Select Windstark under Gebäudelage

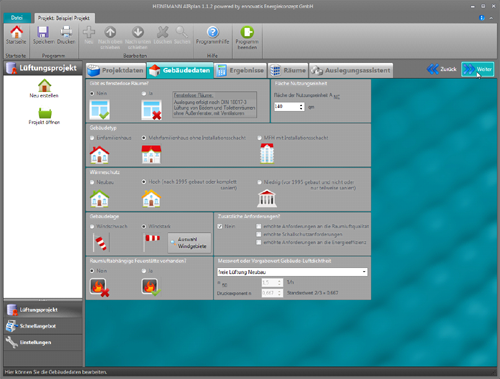click(x=144, y=227)
